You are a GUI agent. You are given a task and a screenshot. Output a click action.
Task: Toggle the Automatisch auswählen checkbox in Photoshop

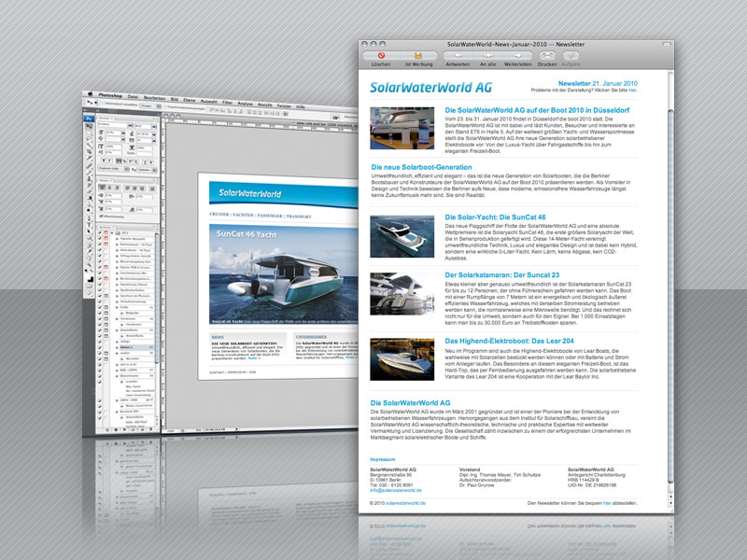click(103, 103)
